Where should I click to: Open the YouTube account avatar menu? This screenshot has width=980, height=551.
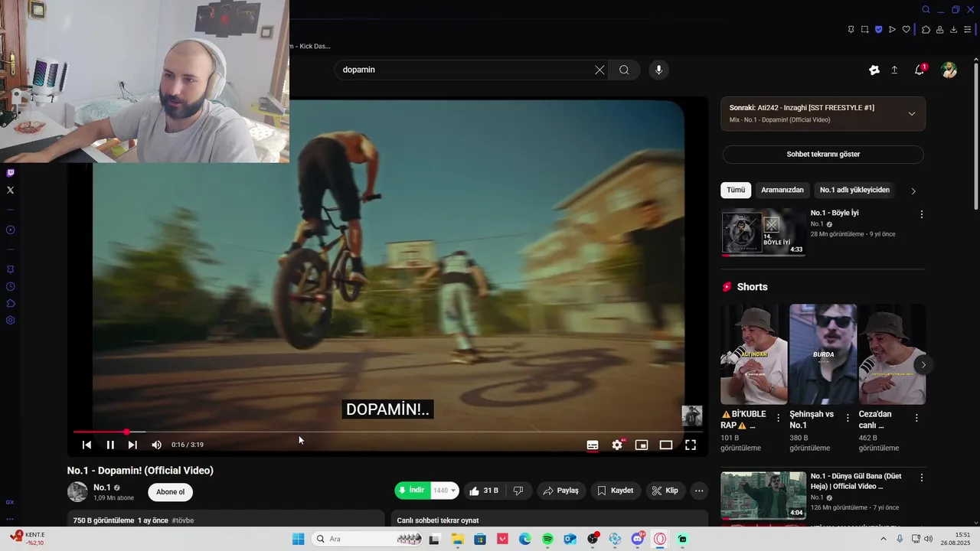(949, 70)
